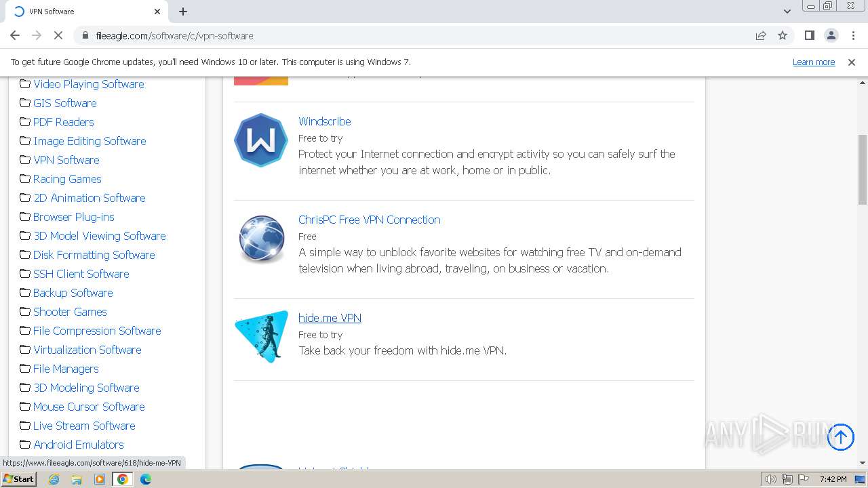Go to VPN Software category
Screen dimensions: 868x488
click(x=66, y=160)
